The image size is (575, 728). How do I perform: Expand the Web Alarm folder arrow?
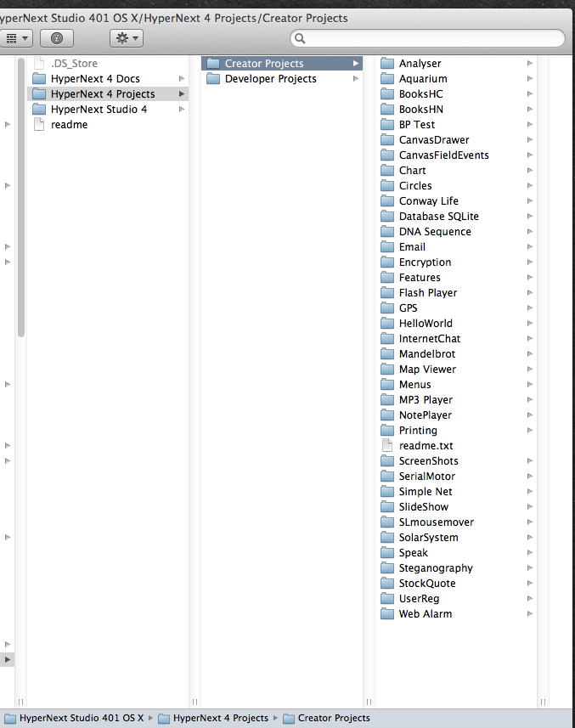[529, 614]
